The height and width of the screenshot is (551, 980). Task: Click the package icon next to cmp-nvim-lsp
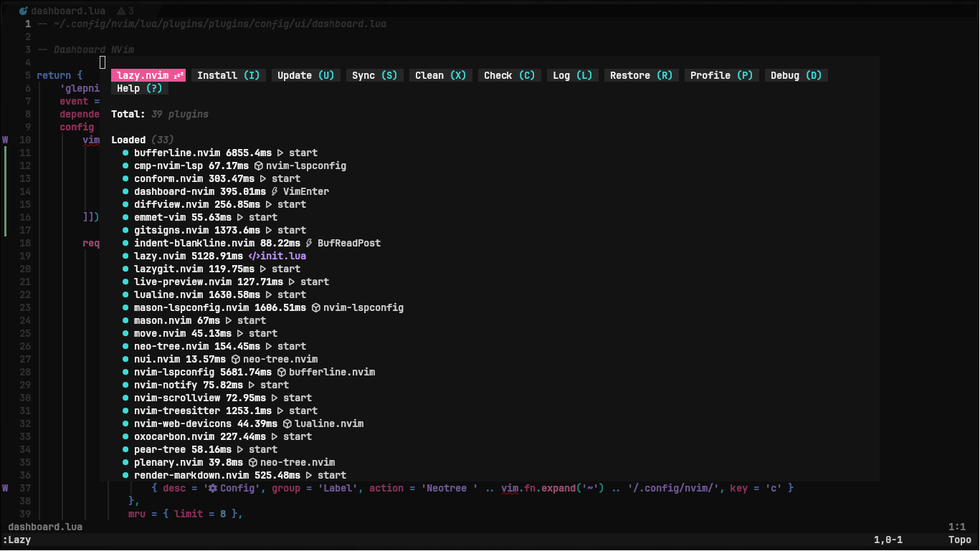259,166
